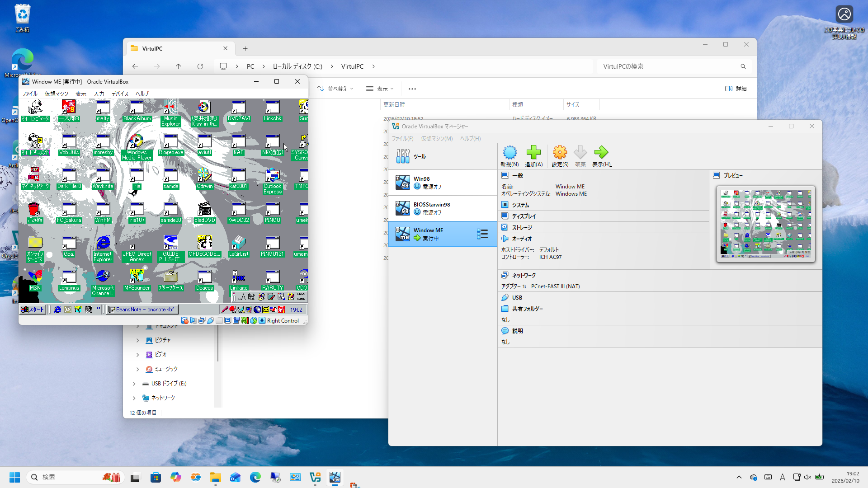Image resolution: width=868 pixels, height=488 pixels.
Task: Expand the USB ドライブ (E:) node
Action: pyautogui.click(x=134, y=384)
